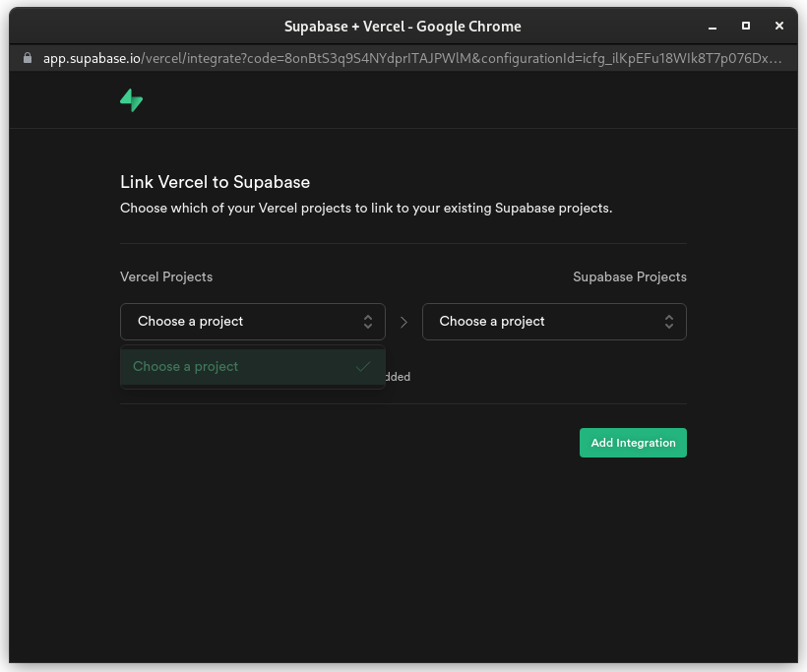The width and height of the screenshot is (807, 672).
Task: Close the Supabase + Vercel window
Action: pos(779,26)
